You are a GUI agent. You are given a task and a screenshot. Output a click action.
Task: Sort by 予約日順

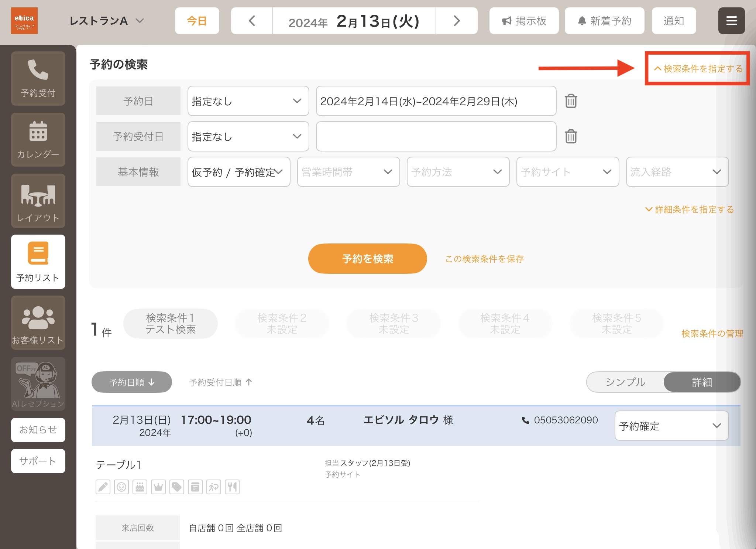pyautogui.click(x=132, y=382)
